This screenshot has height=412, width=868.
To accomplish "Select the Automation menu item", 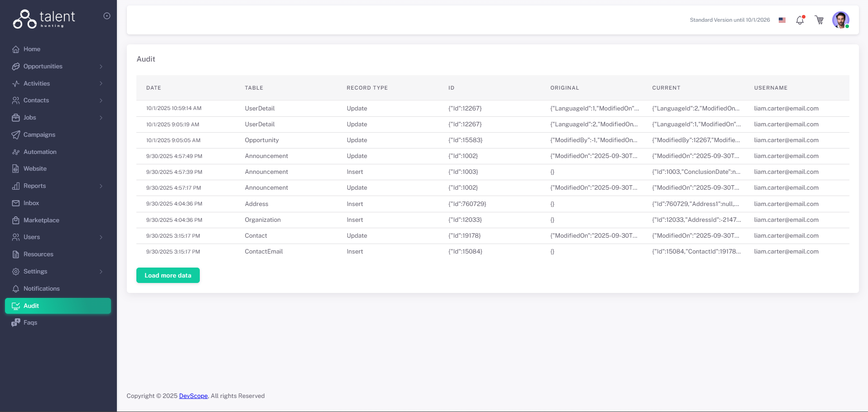I will (40, 152).
